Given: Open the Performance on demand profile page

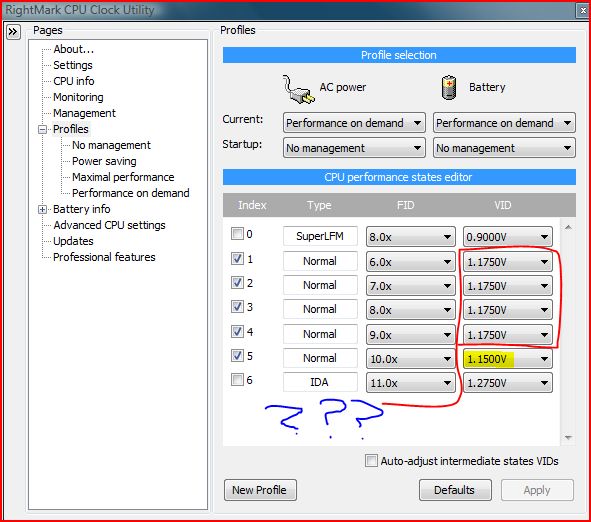Looking at the screenshot, I should (131, 193).
